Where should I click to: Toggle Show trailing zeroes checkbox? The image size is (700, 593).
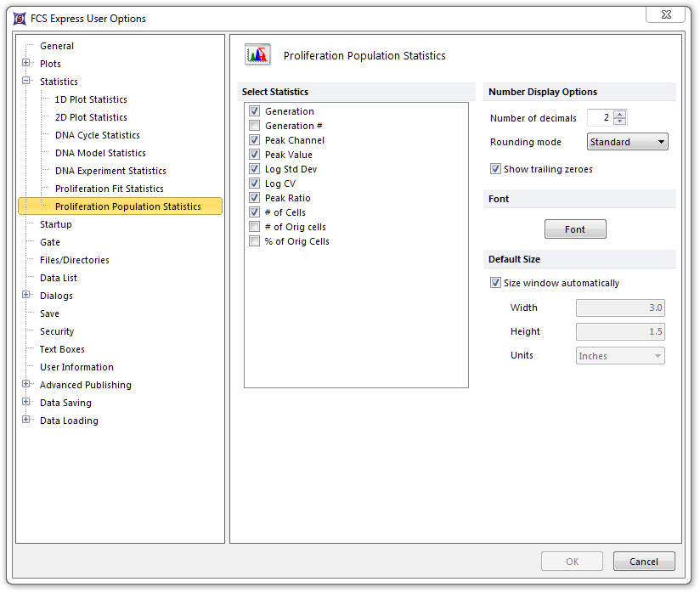(x=495, y=169)
